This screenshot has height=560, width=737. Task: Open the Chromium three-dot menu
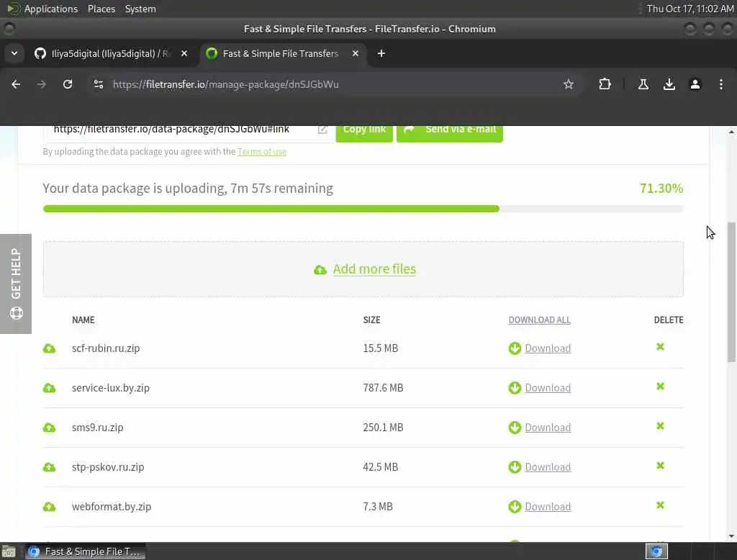click(721, 84)
